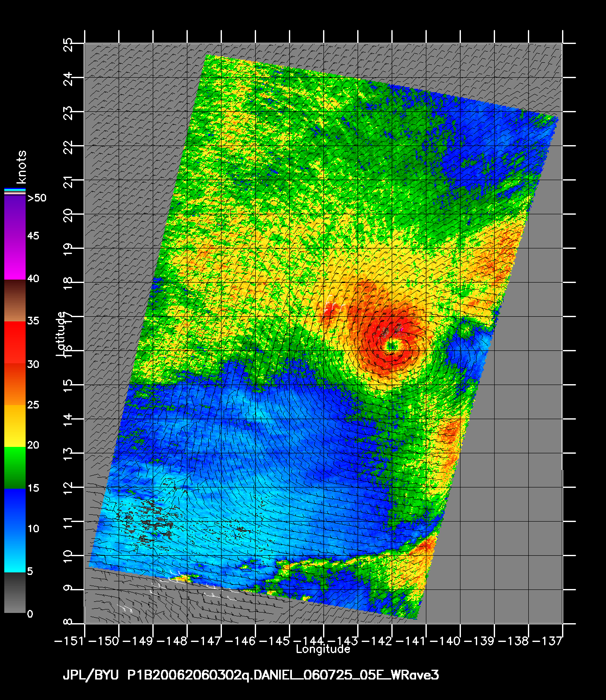606x700 pixels.
Task: Click the latitude tick label '14'
Action: 67,421
